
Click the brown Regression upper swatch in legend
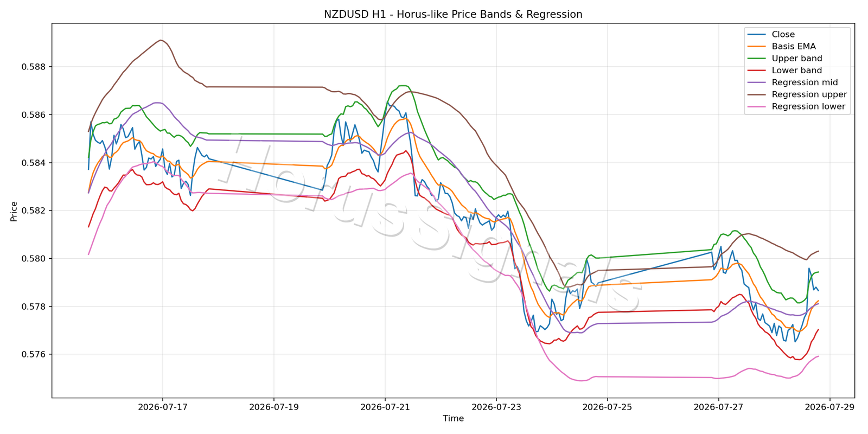[756, 94]
